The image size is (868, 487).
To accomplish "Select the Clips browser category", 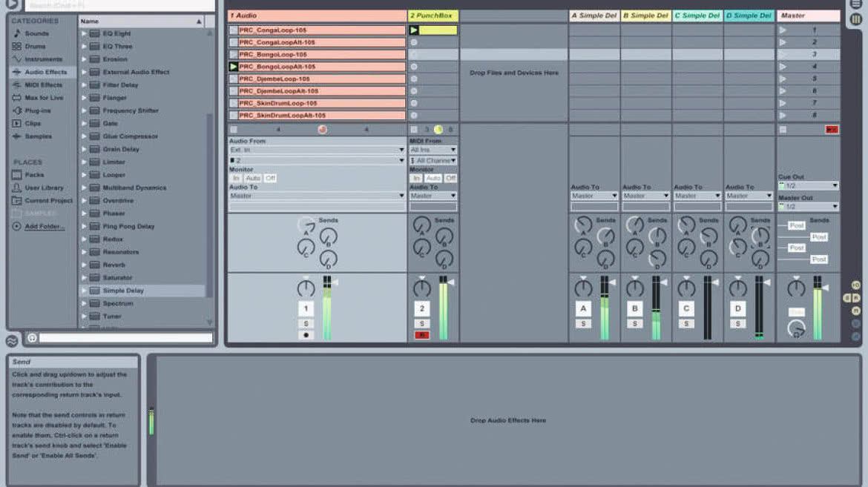I will [x=33, y=123].
